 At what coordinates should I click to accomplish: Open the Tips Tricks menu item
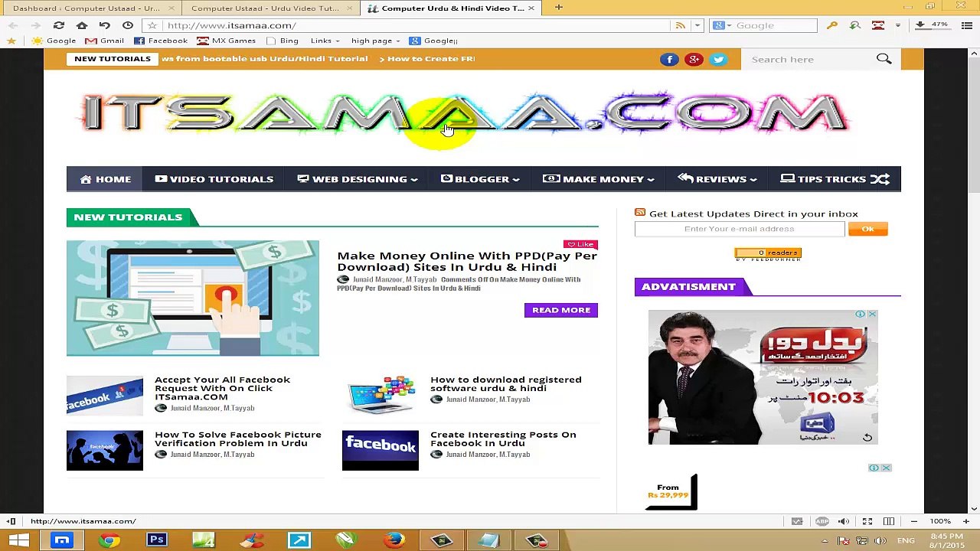(x=823, y=179)
